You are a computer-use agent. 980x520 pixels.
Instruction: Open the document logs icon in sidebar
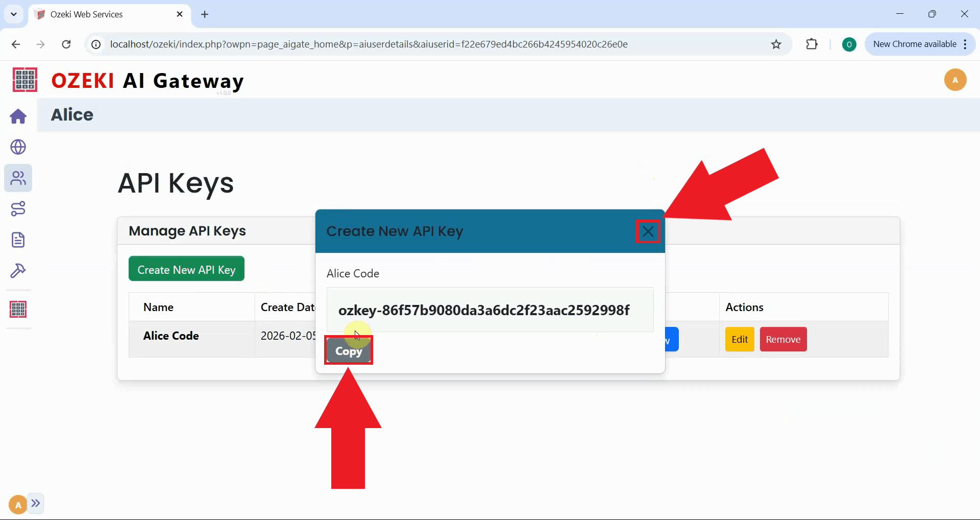[x=18, y=240]
